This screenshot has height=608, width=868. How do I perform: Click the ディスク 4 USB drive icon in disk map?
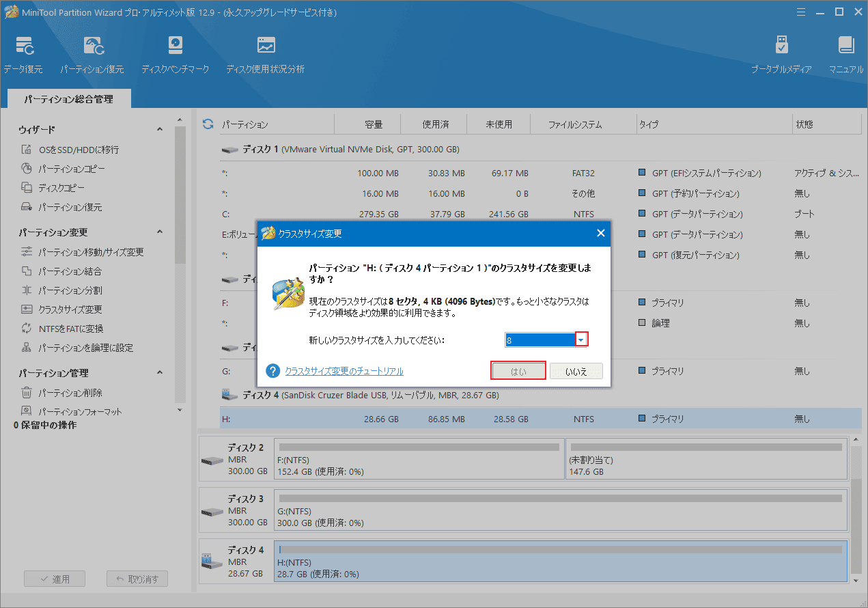pyautogui.click(x=212, y=562)
